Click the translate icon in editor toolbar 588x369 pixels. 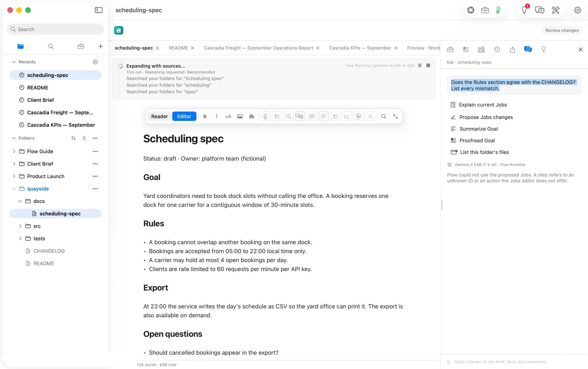(x=300, y=116)
